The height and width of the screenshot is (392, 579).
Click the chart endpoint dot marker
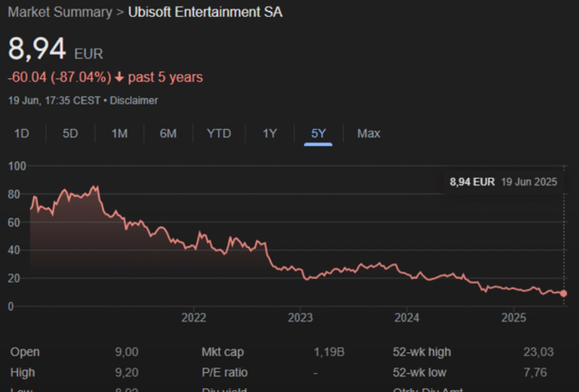tap(564, 294)
